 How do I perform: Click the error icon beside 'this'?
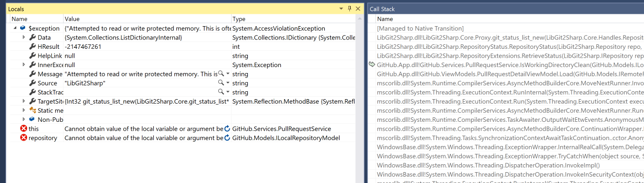(23, 129)
